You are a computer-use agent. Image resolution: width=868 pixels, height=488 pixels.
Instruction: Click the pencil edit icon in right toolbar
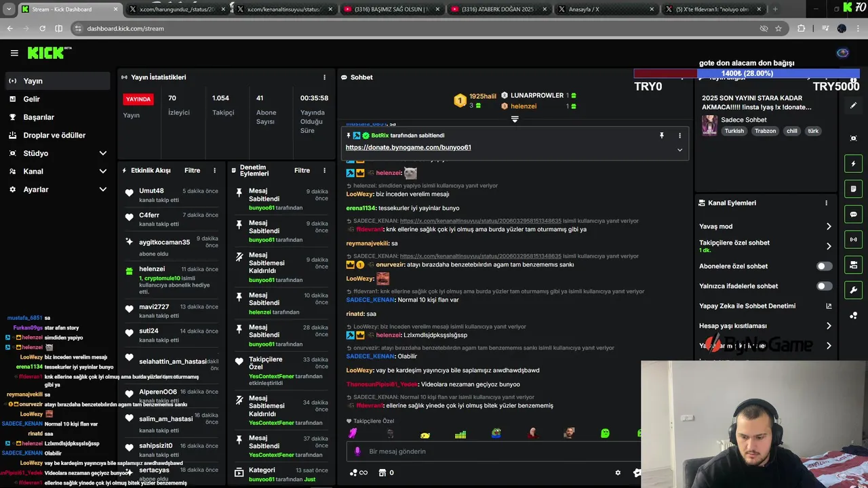[853, 105]
